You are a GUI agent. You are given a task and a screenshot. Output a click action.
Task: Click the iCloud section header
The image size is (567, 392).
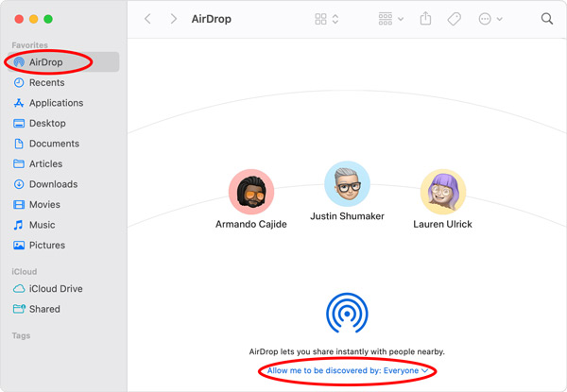(x=25, y=272)
